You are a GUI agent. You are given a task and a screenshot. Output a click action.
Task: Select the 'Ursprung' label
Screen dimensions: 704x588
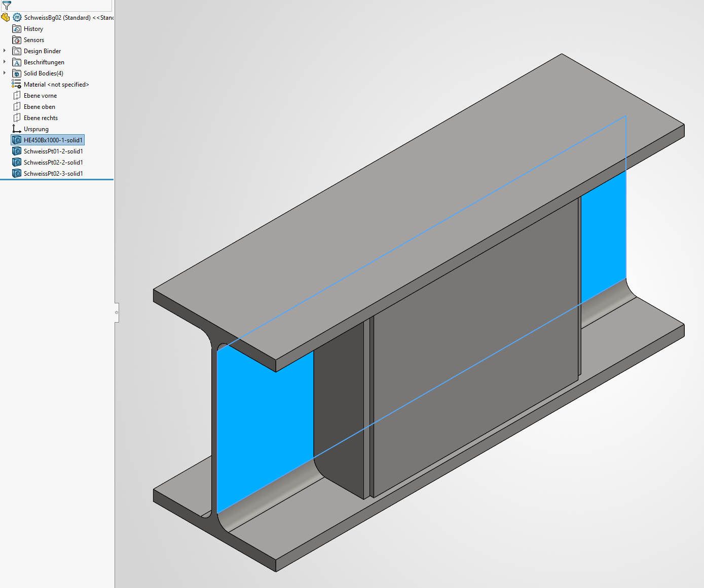pos(36,129)
